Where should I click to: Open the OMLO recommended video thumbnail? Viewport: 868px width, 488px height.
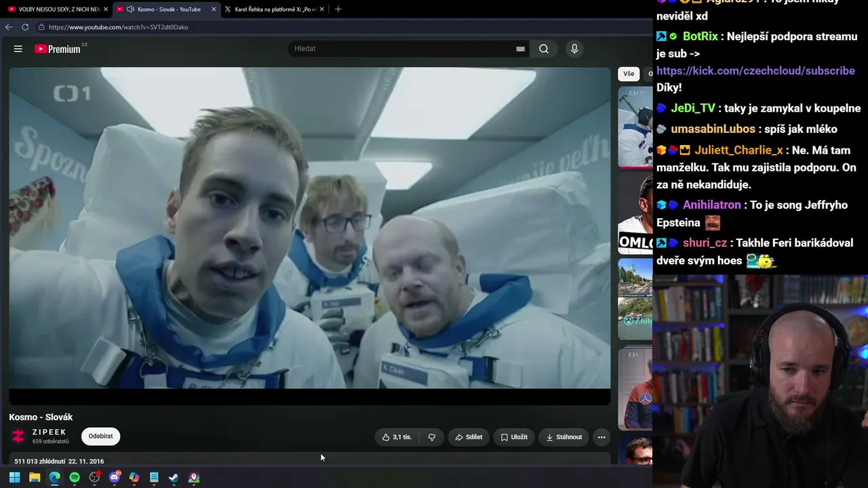[635, 213]
